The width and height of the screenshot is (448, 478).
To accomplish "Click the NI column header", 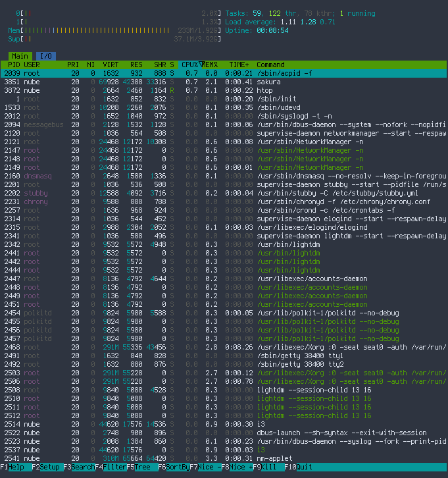I will tap(91, 65).
